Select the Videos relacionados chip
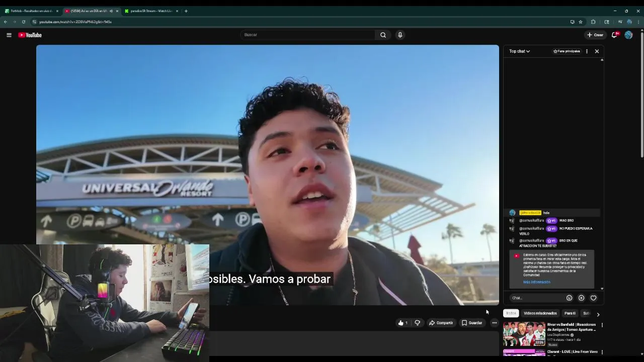This screenshot has height=362, width=644. pos(540,313)
